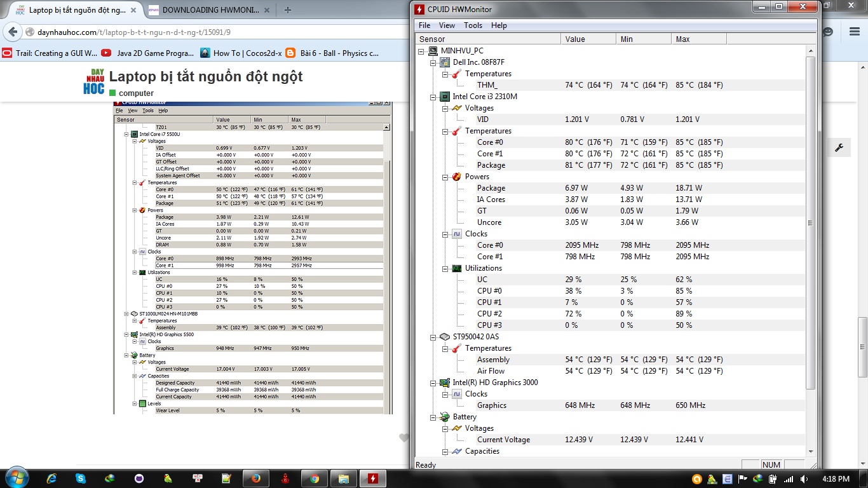Select the Air Flow temperature row
The image size is (868, 488).
coord(610,371)
